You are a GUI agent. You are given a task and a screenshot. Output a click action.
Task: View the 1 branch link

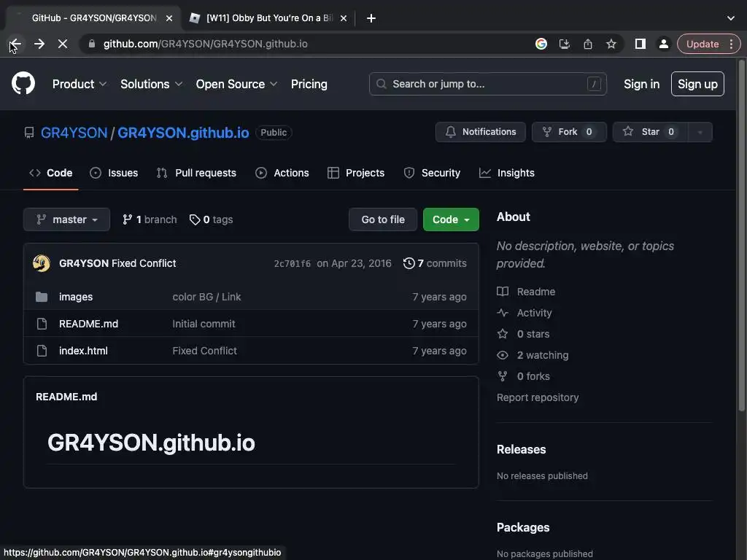coord(150,219)
